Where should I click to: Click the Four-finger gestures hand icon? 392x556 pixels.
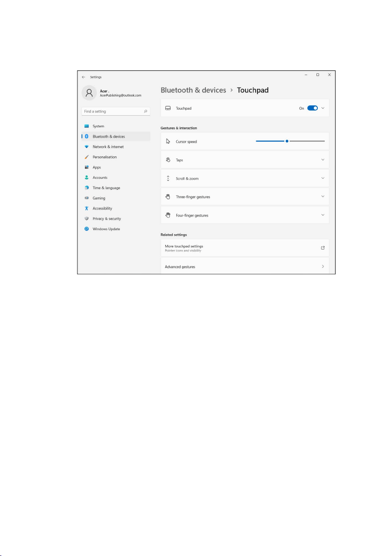[x=168, y=215]
